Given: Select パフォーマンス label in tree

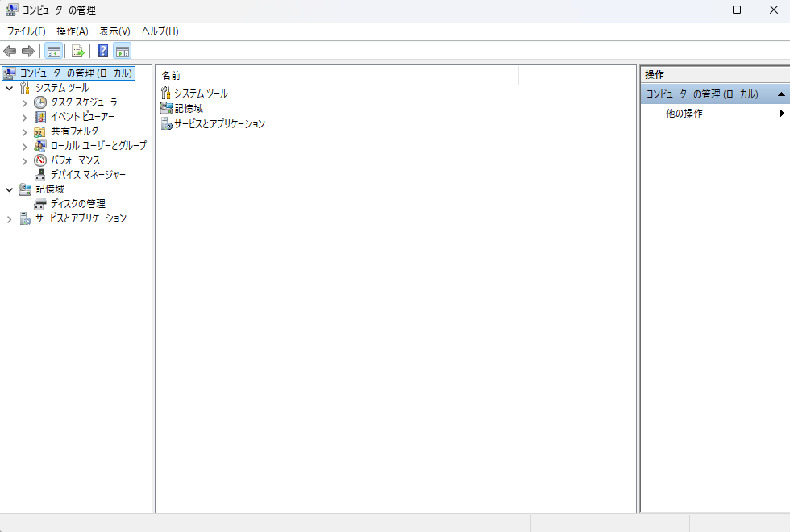Looking at the screenshot, I should point(75,160).
